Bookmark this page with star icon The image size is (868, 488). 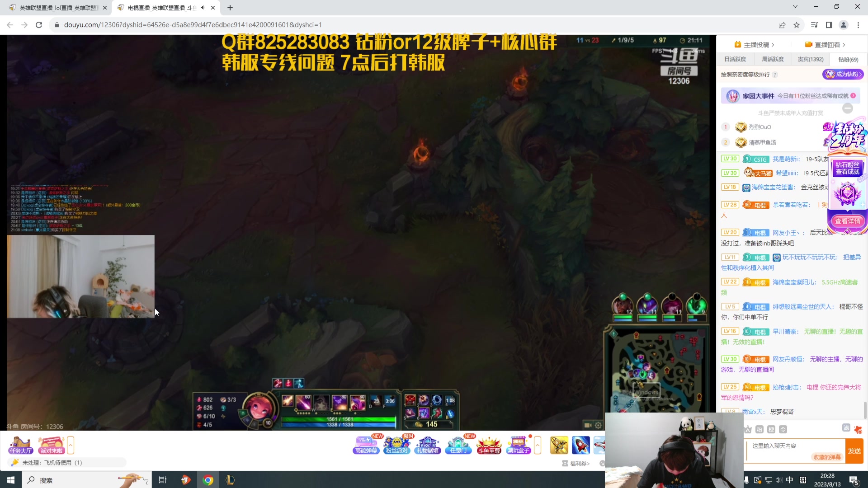click(797, 25)
